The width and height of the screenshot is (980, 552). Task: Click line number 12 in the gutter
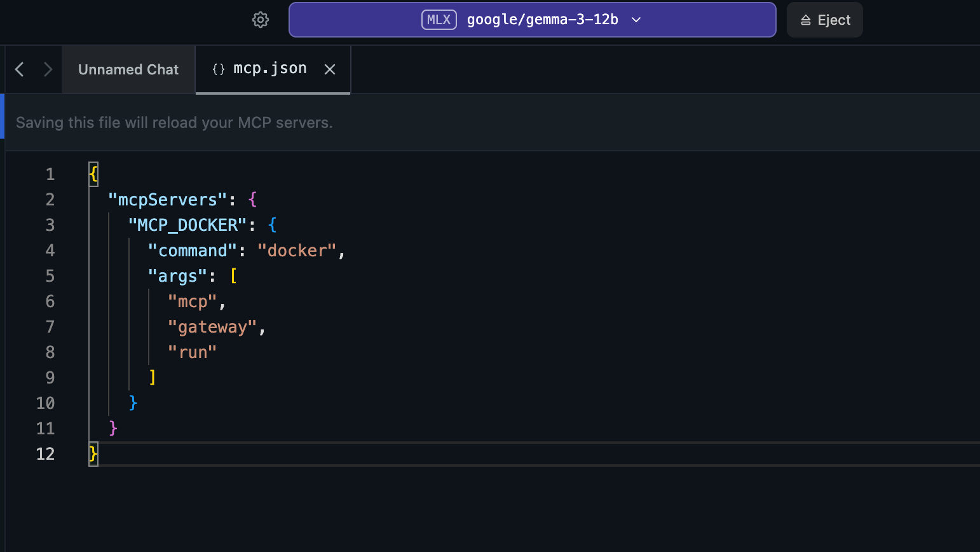point(45,454)
